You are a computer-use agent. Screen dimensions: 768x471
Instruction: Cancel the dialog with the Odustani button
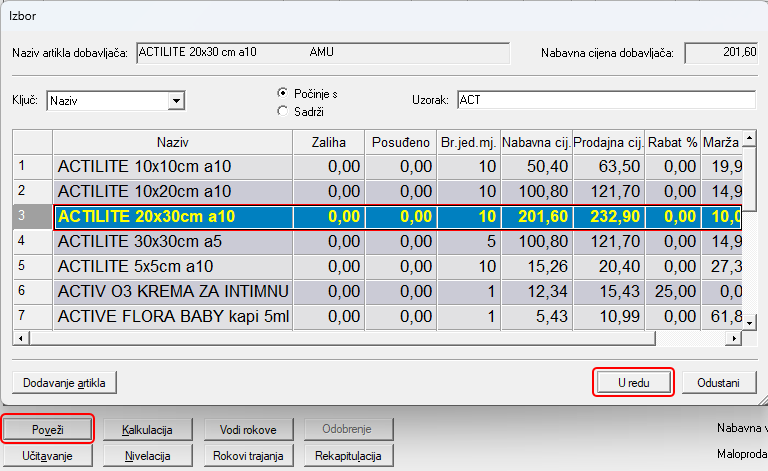[x=719, y=382]
